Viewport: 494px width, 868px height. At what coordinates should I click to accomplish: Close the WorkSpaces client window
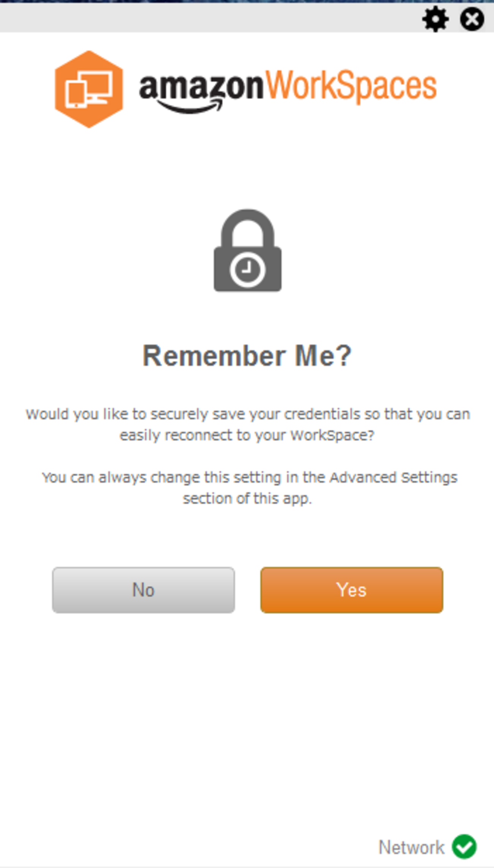point(472,19)
